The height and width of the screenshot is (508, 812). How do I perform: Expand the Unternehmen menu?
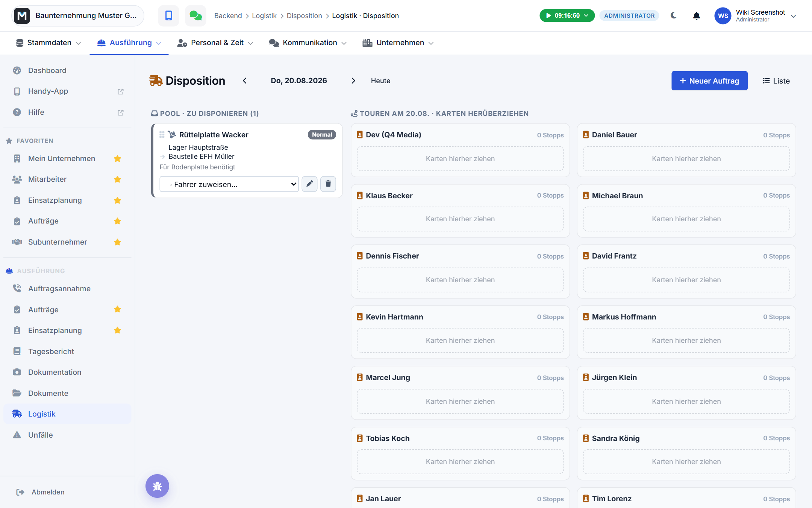pyautogui.click(x=398, y=43)
